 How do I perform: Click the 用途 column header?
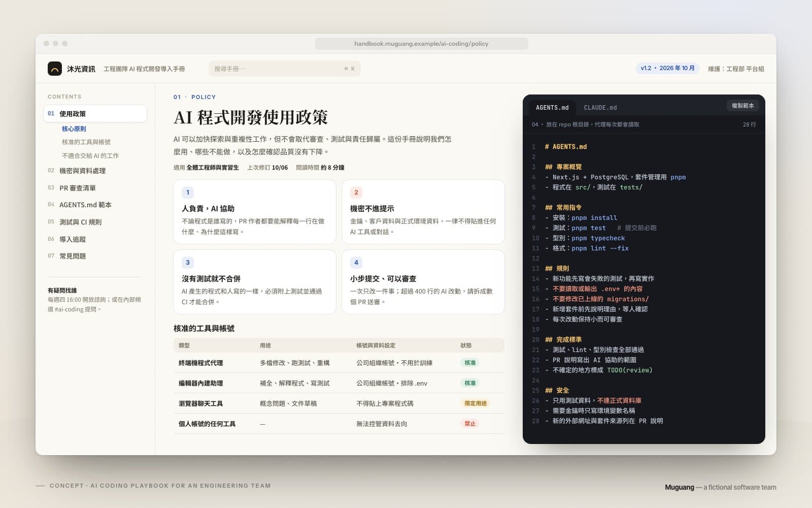coord(265,345)
